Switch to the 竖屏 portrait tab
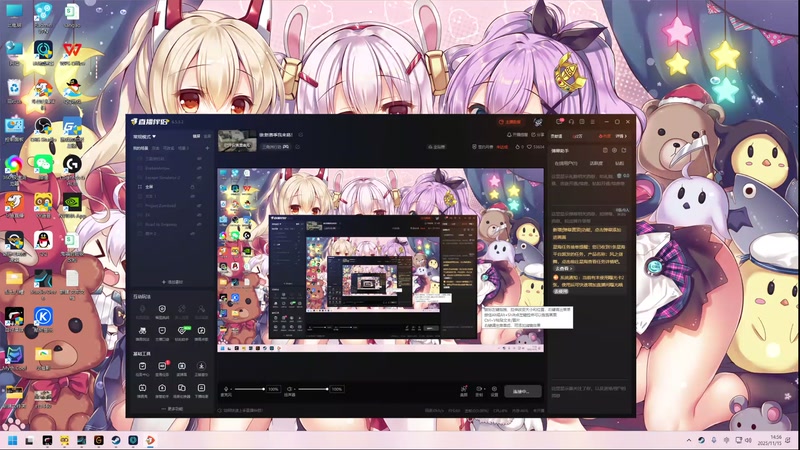Image resolution: width=800 pixels, height=450 pixels. click(x=207, y=136)
